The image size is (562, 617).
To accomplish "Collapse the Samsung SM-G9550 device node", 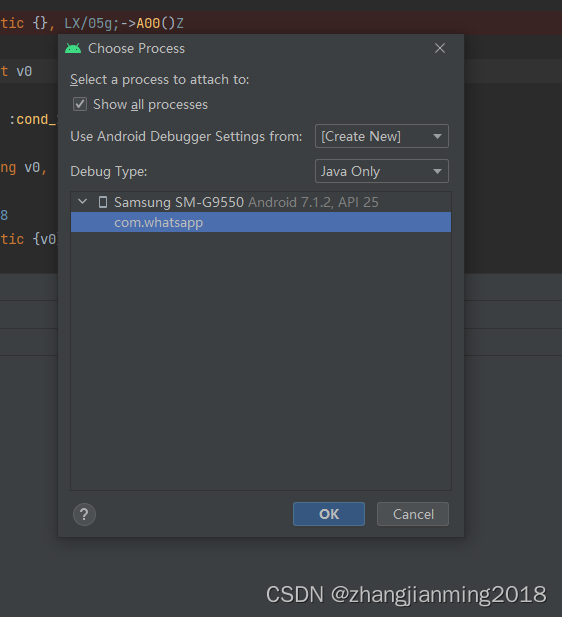I will pos(83,202).
